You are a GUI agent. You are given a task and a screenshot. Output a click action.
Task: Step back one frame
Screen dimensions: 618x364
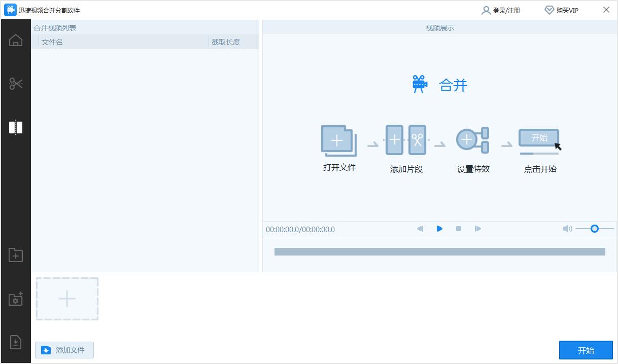point(420,229)
